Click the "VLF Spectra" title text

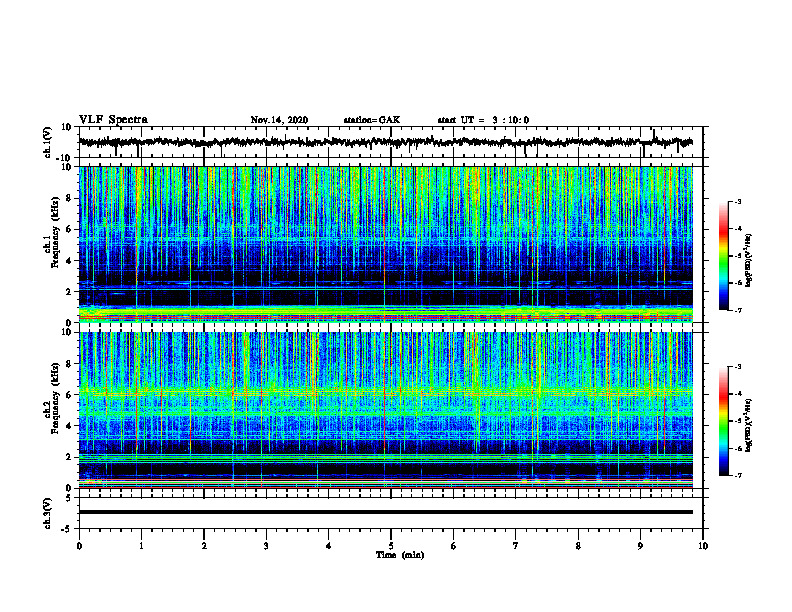click(x=113, y=120)
